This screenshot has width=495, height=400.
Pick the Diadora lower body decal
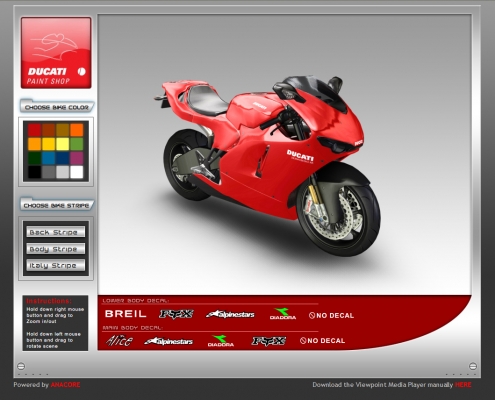[283, 314]
